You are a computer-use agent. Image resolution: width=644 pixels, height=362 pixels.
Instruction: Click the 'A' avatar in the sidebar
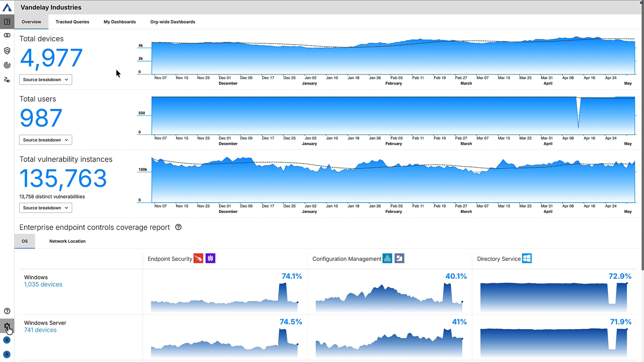[x=7, y=340]
